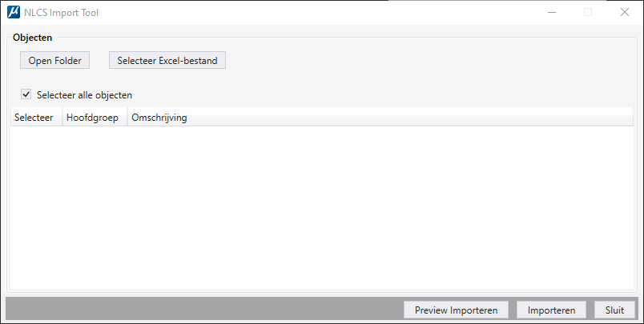644x324 pixels.
Task: Dismiss the dialog with Sluit
Action: [614, 310]
